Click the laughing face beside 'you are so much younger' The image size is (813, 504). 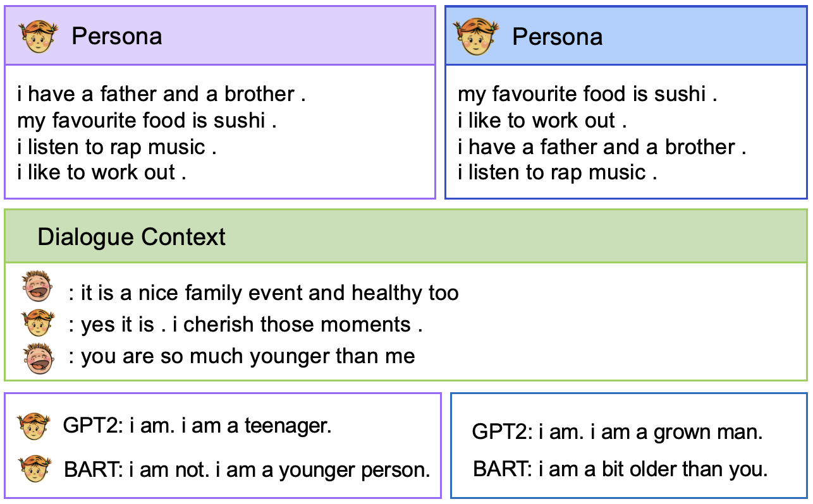click(39, 358)
